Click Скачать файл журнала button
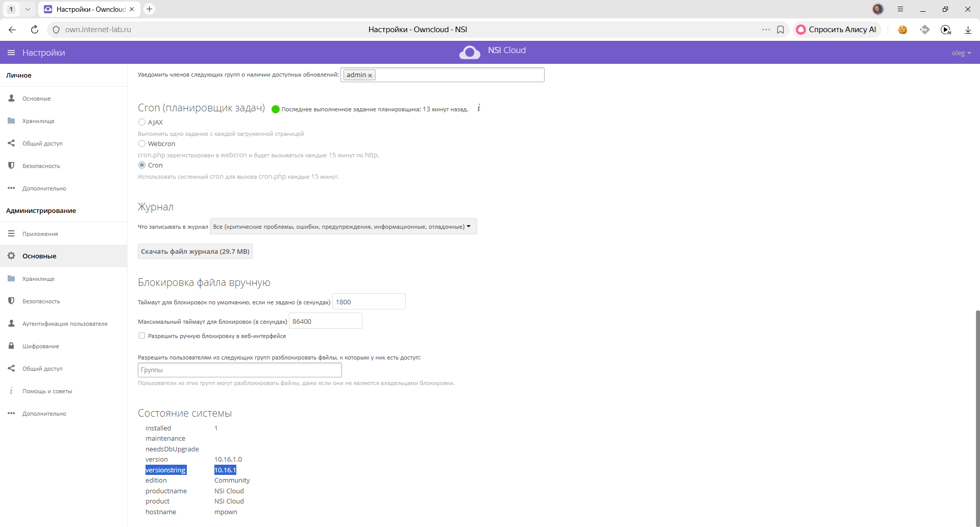Screen dimensions: 980x527 tap(195, 252)
